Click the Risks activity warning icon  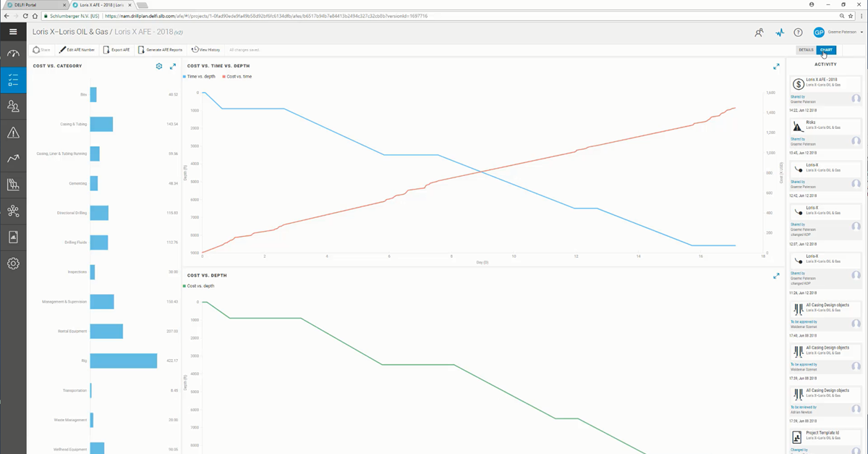[797, 125]
